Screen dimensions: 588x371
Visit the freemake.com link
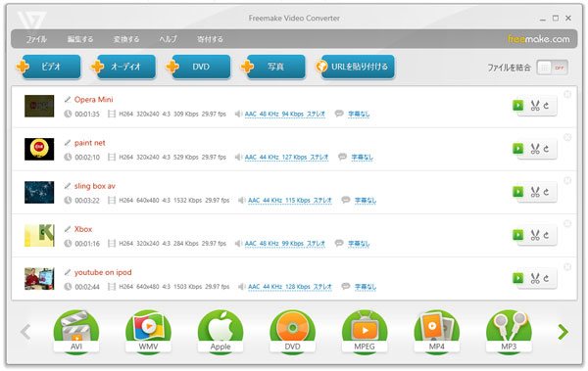pos(538,39)
